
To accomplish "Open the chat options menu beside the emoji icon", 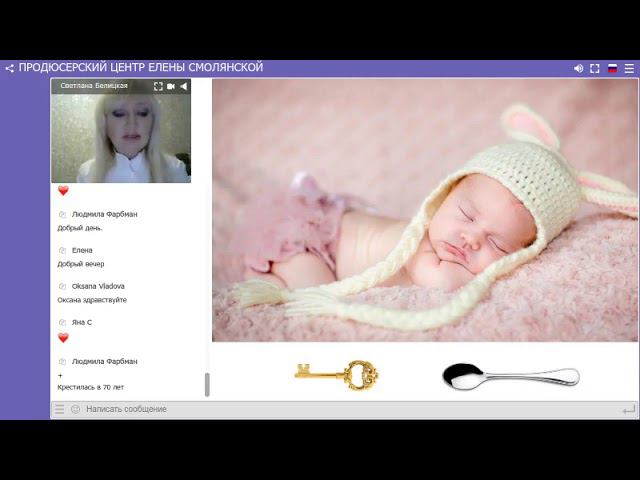I will (60, 409).
